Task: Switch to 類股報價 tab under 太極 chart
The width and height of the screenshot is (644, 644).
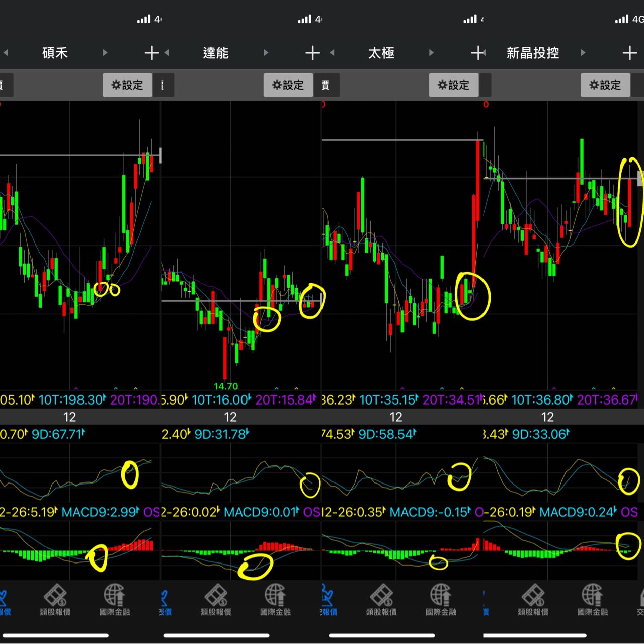Action: 381,600
